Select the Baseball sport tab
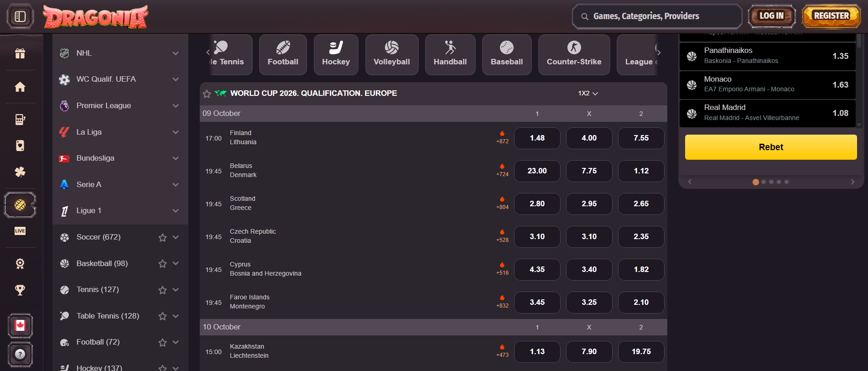The height and width of the screenshot is (371, 868). click(507, 54)
